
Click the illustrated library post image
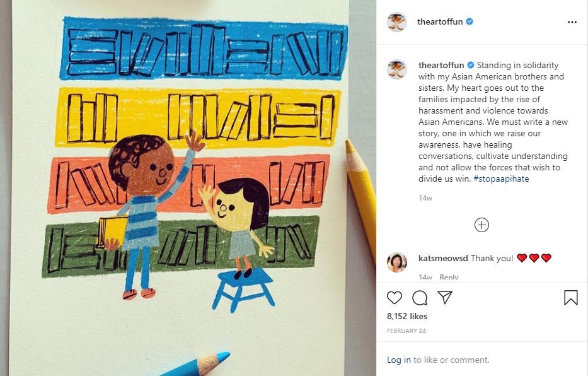[x=188, y=188]
